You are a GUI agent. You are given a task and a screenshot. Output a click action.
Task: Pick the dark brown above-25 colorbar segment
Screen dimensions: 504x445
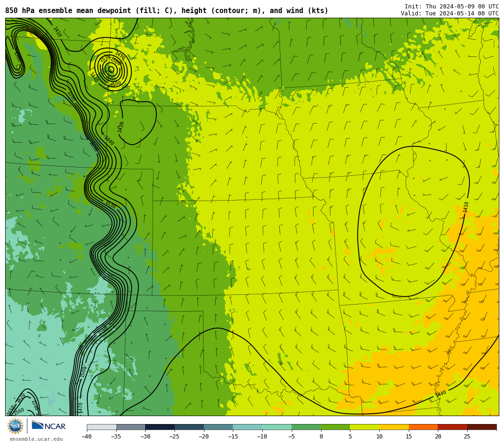482,427
